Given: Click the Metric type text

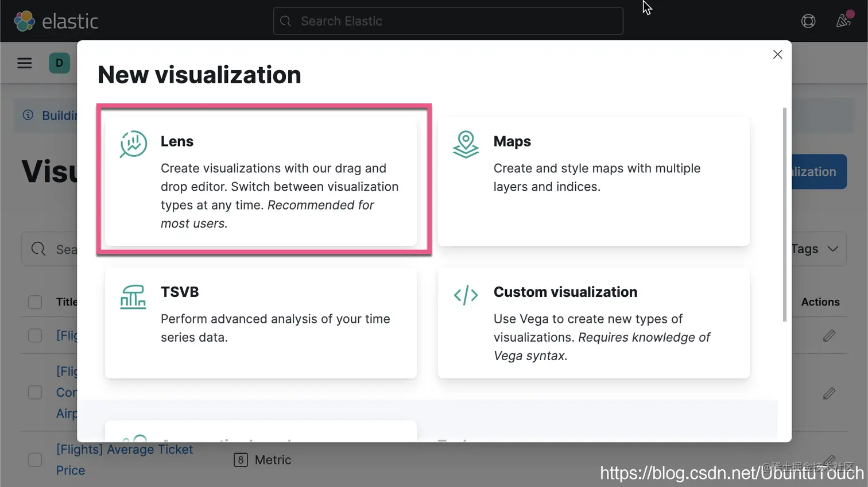Looking at the screenshot, I should [273, 460].
